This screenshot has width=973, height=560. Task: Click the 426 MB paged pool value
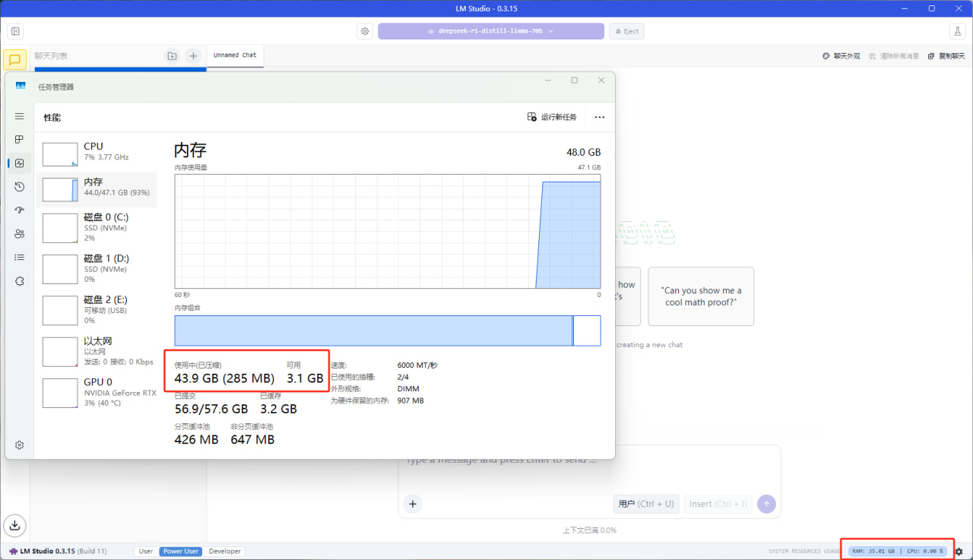pyautogui.click(x=196, y=439)
